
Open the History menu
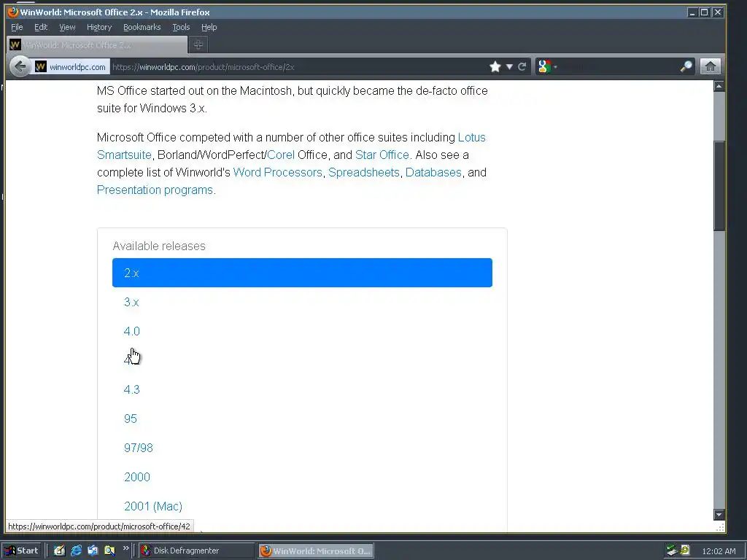pyautogui.click(x=99, y=27)
